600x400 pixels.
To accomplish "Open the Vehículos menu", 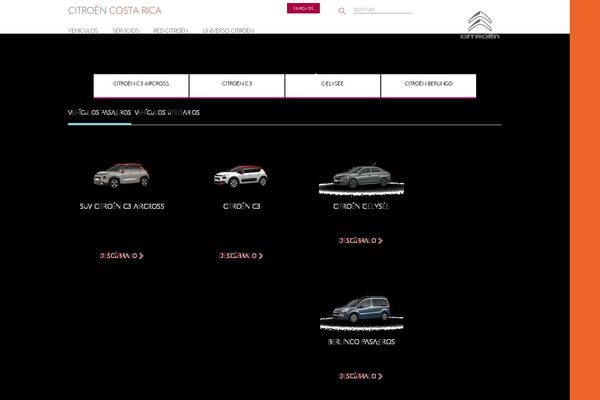I will (x=83, y=30).
